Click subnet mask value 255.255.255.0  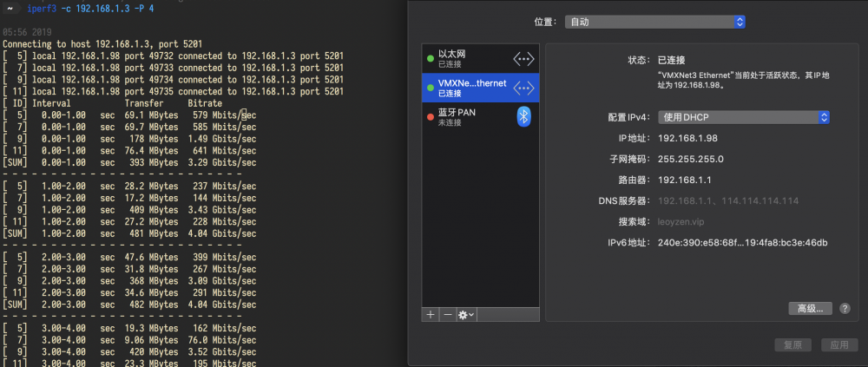[690, 160]
